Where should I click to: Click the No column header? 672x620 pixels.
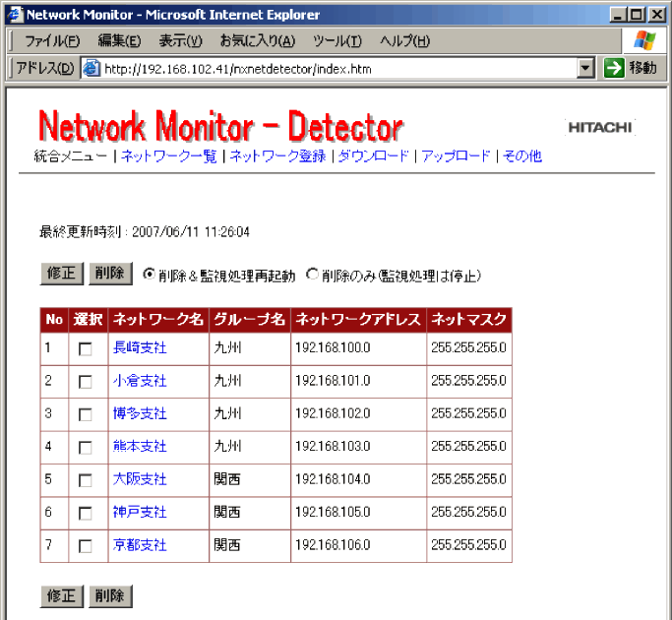[54, 320]
